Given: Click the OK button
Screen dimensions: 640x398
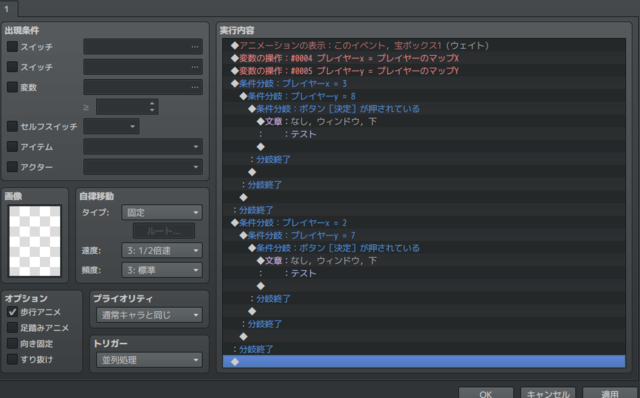Looking at the screenshot, I should click(x=486, y=394).
